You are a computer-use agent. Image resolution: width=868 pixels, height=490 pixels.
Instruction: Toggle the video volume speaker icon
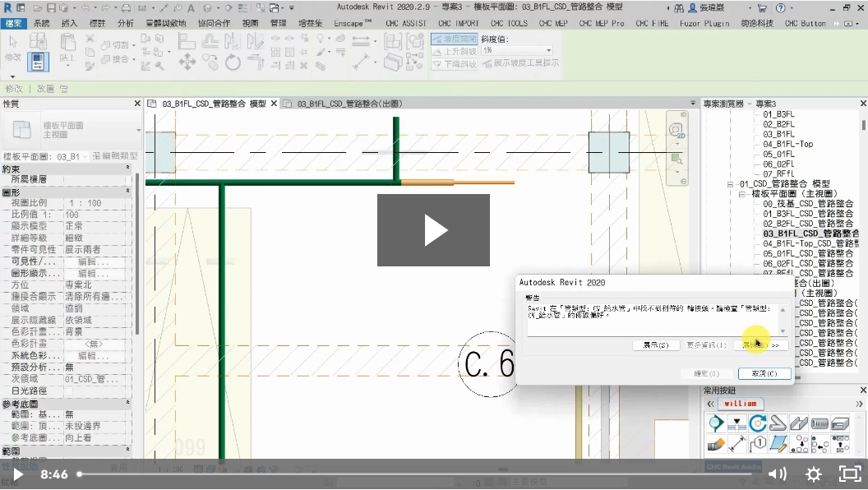[778, 474]
